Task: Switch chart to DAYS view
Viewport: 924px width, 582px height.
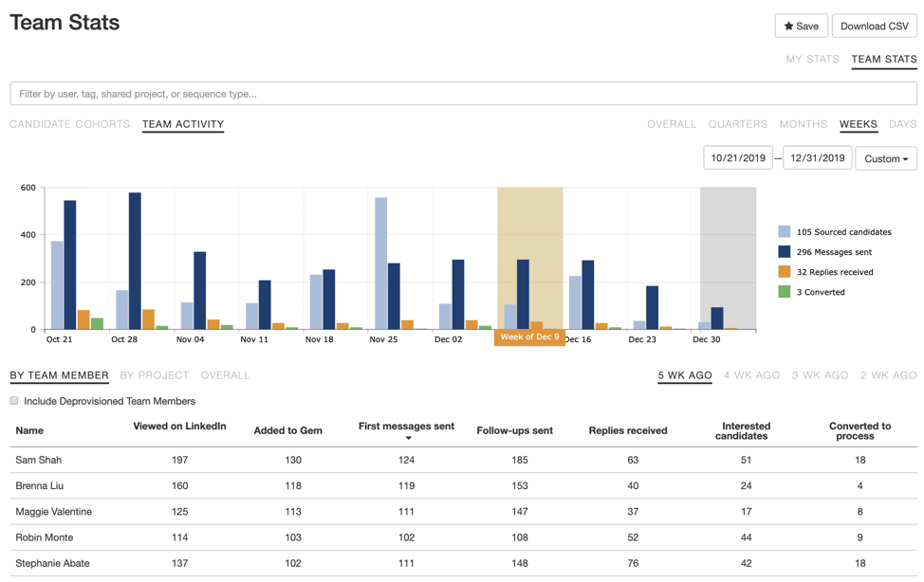Action: 902,124
